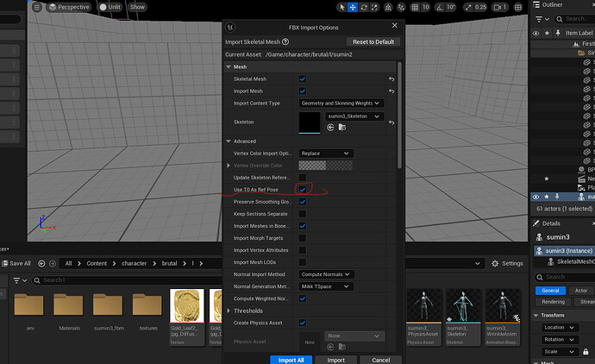The width and height of the screenshot is (595, 364).
Task: Expand the Thresholds section
Action: coord(229,311)
